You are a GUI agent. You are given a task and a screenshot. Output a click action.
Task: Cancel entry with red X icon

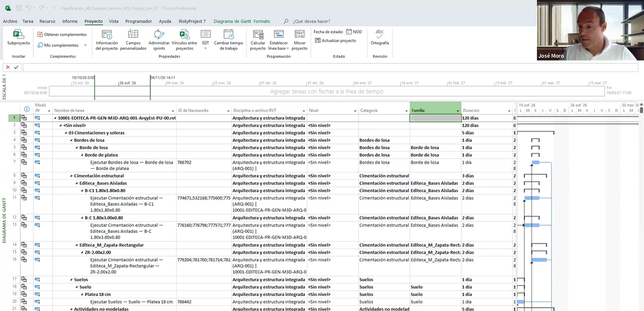[8, 67]
